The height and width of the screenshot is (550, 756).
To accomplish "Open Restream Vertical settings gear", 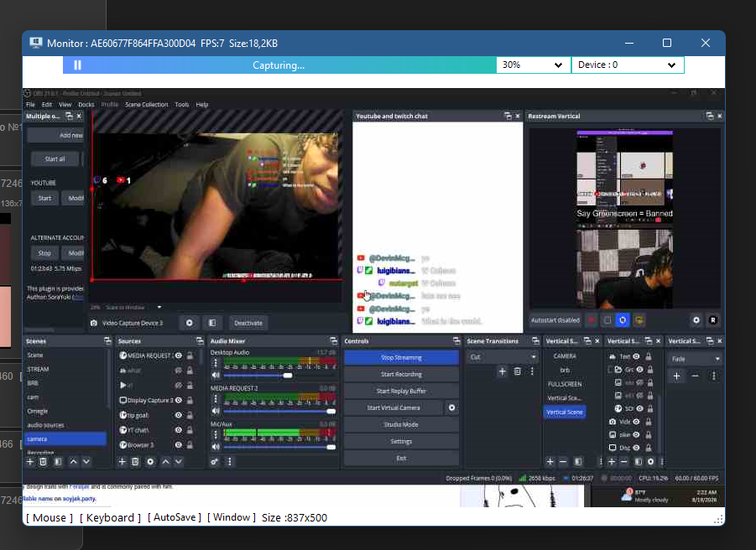I will (696, 320).
